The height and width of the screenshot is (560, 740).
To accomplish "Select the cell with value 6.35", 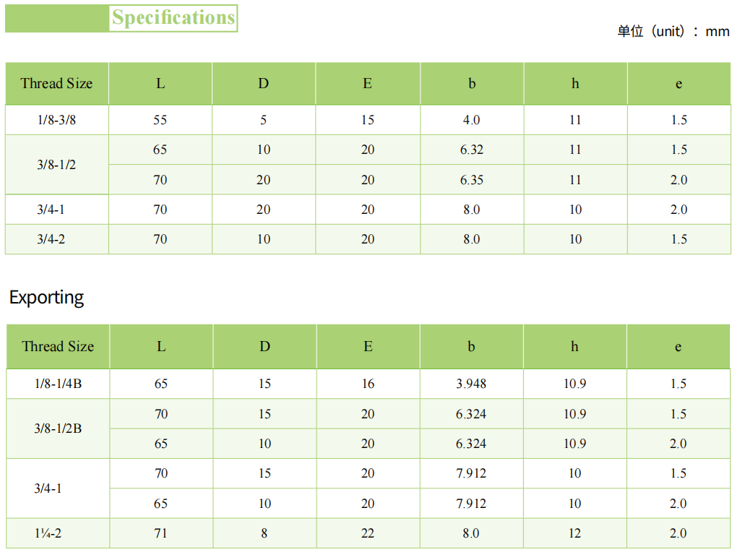I will click(471, 180).
